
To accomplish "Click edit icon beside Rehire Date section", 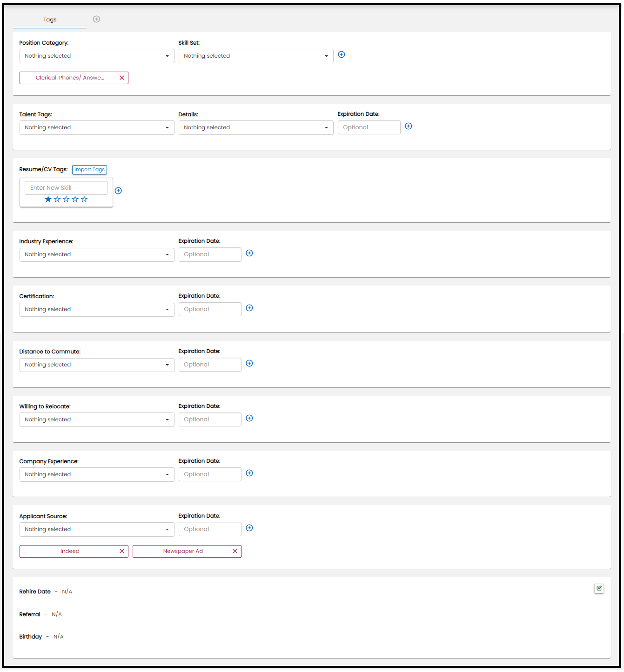I will pyautogui.click(x=599, y=589).
